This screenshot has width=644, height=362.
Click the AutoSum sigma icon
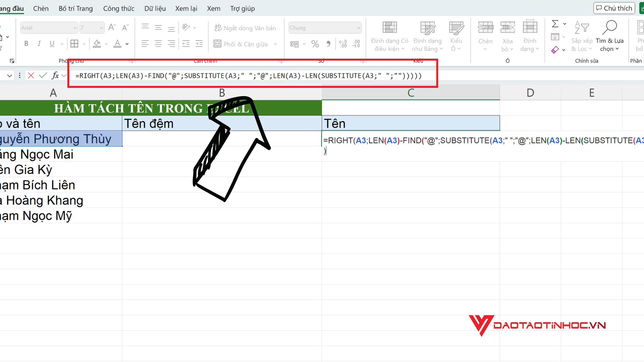pyautogui.click(x=555, y=24)
